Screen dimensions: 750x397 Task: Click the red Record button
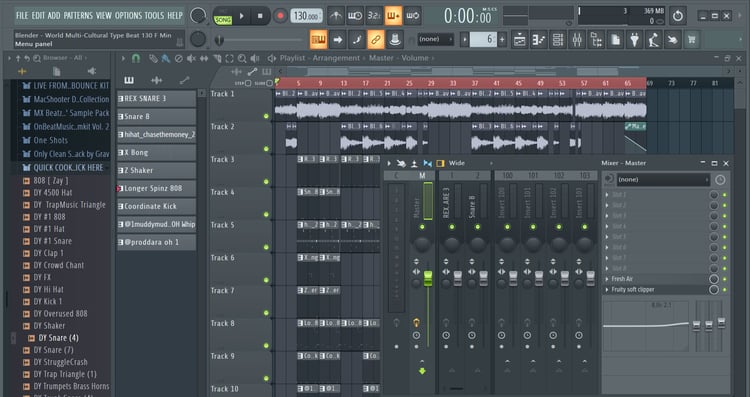coord(280,16)
